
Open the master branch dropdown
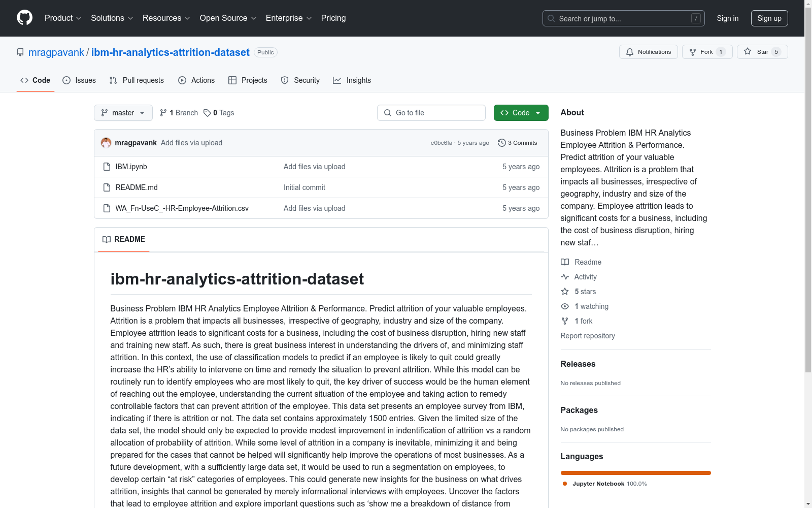pos(123,113)
